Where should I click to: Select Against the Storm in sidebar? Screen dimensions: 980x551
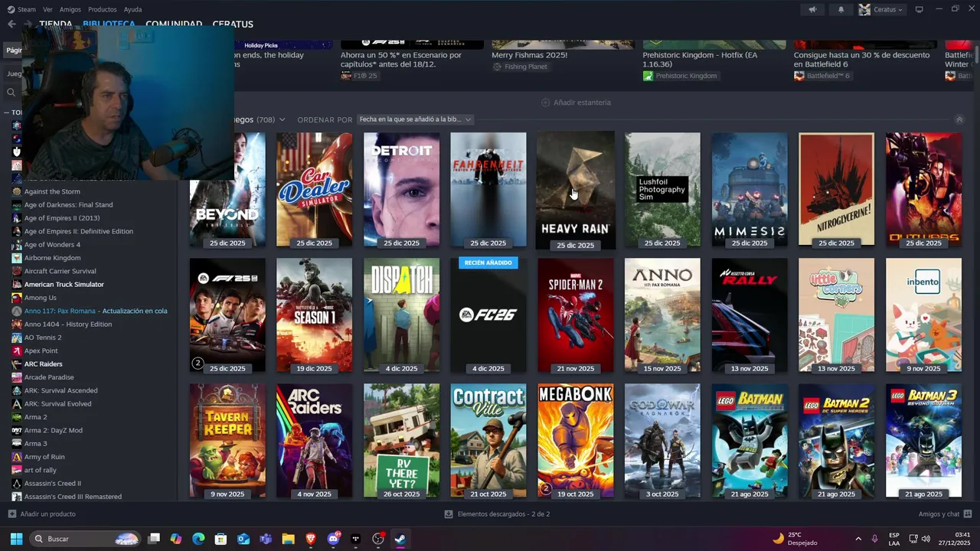pyautogui.click(x=52, y=191)
